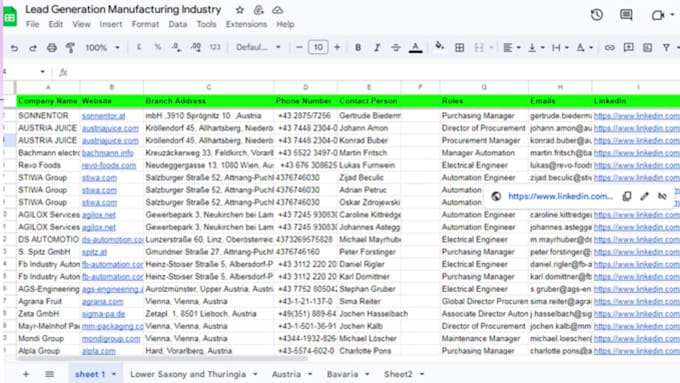Click the Create a filter icon
Image resolution: width=680 pixels, height=383 pixels.
[666, 48]
